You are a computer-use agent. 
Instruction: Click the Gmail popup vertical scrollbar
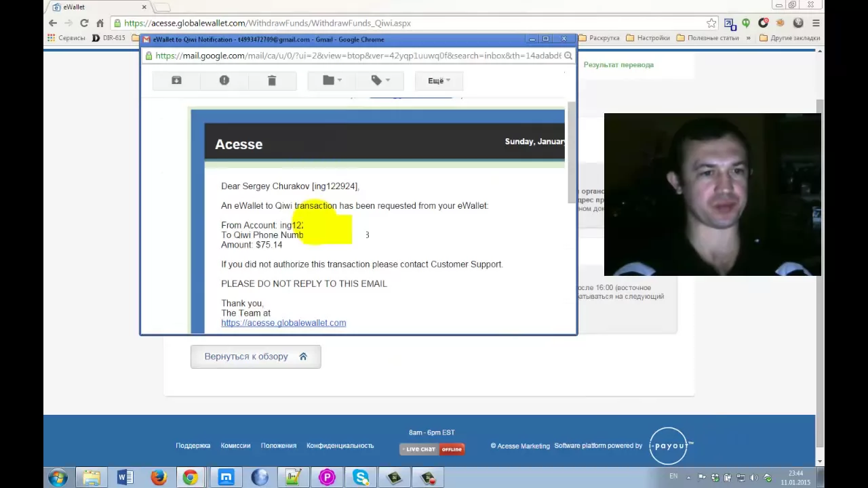(x=571, y=152)
